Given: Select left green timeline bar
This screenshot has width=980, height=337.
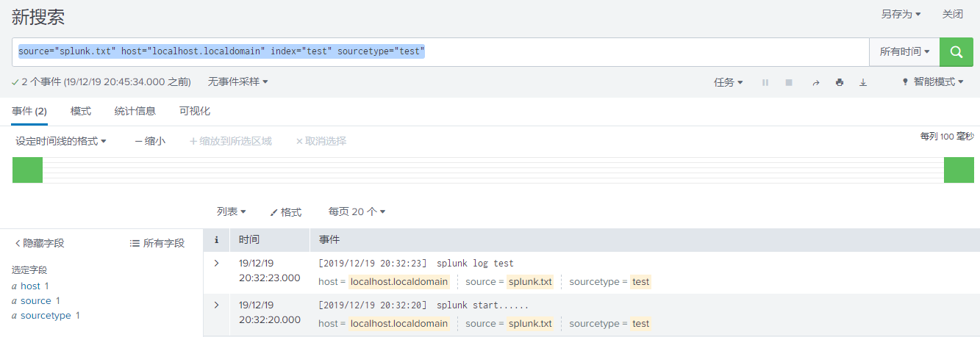Looking at the screenshot, I should click(27, 170).
